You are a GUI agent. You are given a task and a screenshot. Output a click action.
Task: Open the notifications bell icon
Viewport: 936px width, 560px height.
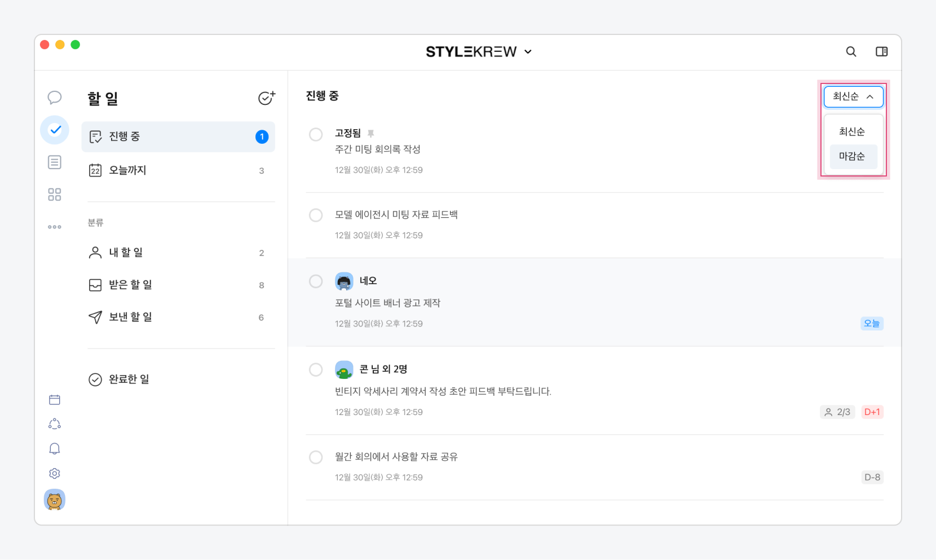pos(55,449)
